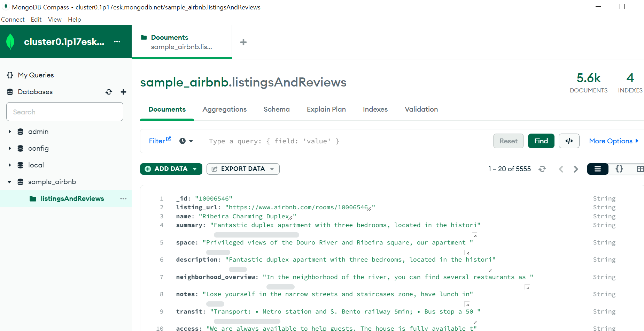Click the 4 INDEXES statistic
Screen dimensions: 644x331
[x=630, y=83]
